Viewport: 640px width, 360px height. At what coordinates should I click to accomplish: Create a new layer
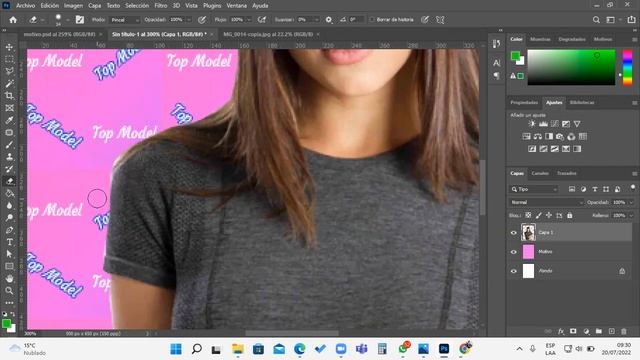pos(611,331)
